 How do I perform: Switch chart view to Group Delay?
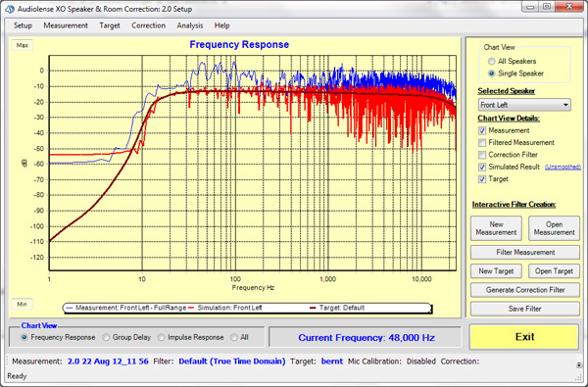pyautogui.click(x=106, y=337)
